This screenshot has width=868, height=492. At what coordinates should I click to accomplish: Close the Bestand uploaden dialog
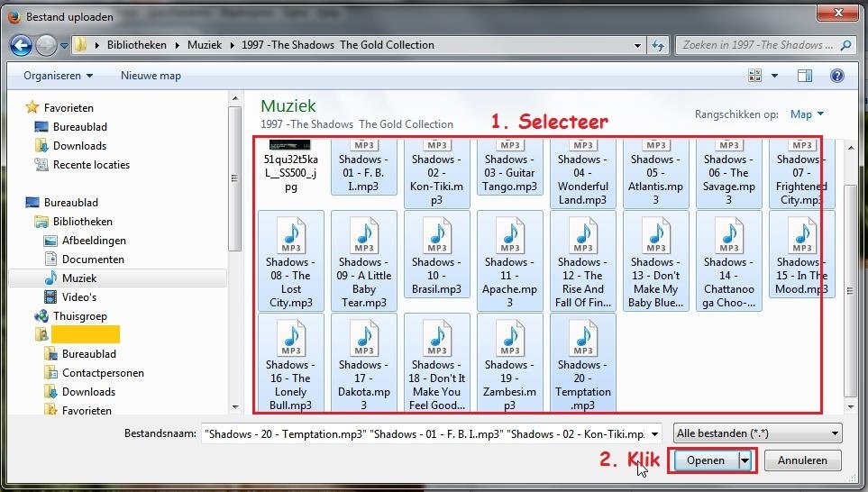coord(837,13)
